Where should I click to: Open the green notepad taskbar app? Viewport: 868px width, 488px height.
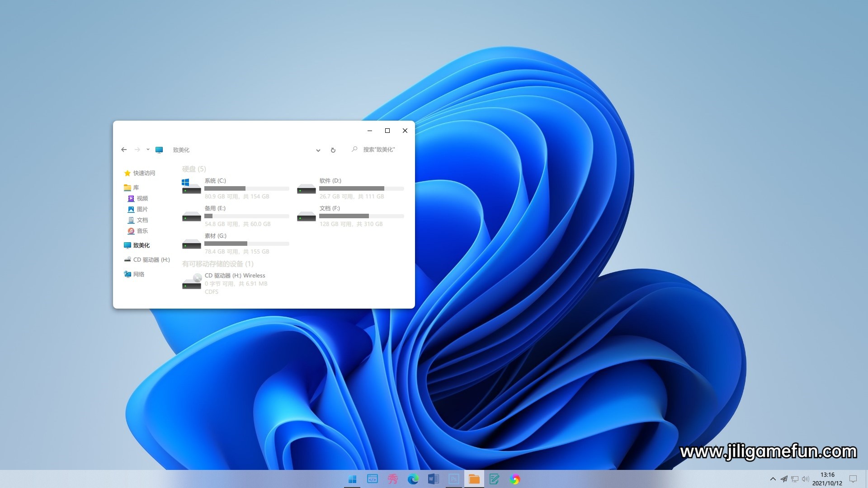coord(495,479)
